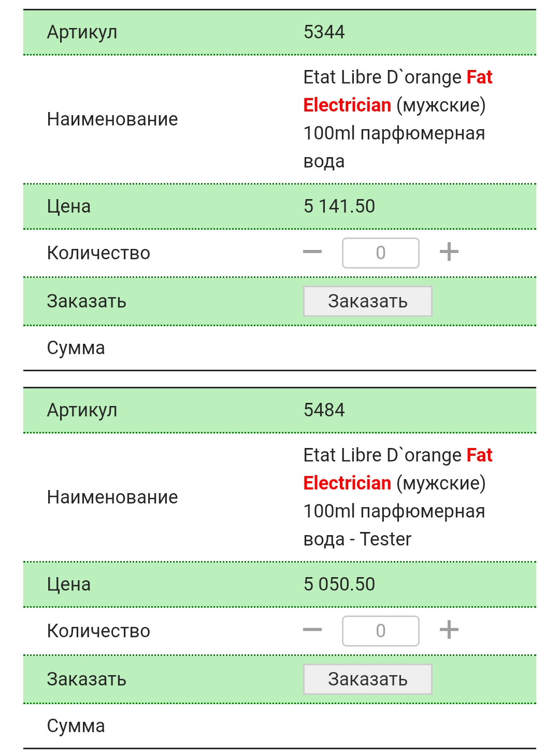Click the Наименование label of the Tester card
Screen dimensions: 559x756
(112, 497)
